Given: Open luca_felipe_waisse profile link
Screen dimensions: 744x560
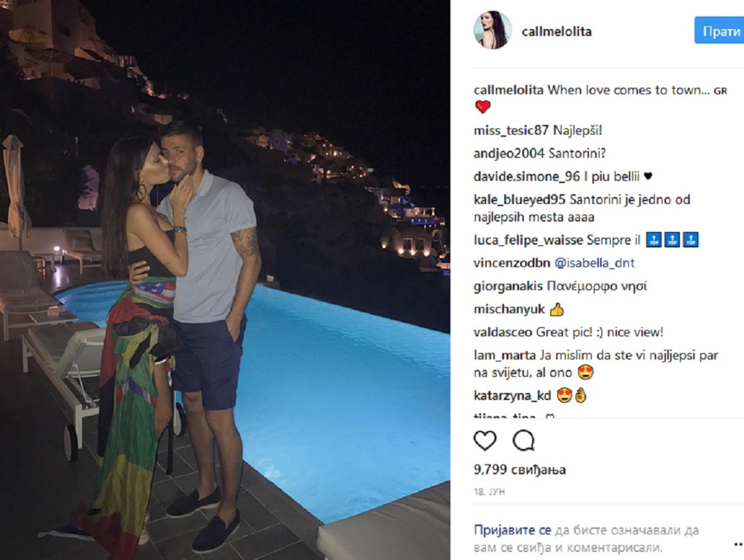Looking at the screenshot, I should tap(528, 240).
